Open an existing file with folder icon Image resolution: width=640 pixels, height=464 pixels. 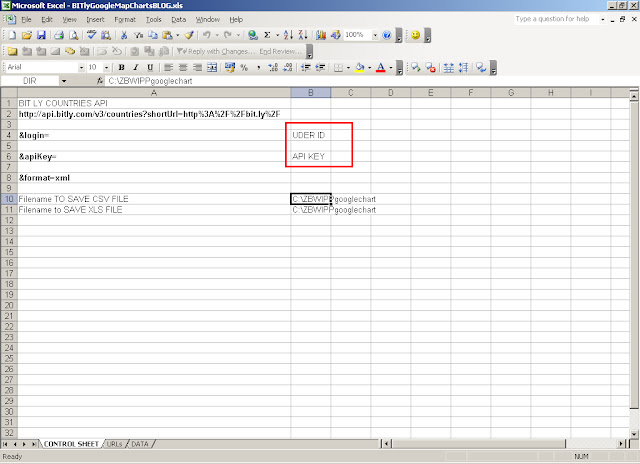[x=27, y=35]
